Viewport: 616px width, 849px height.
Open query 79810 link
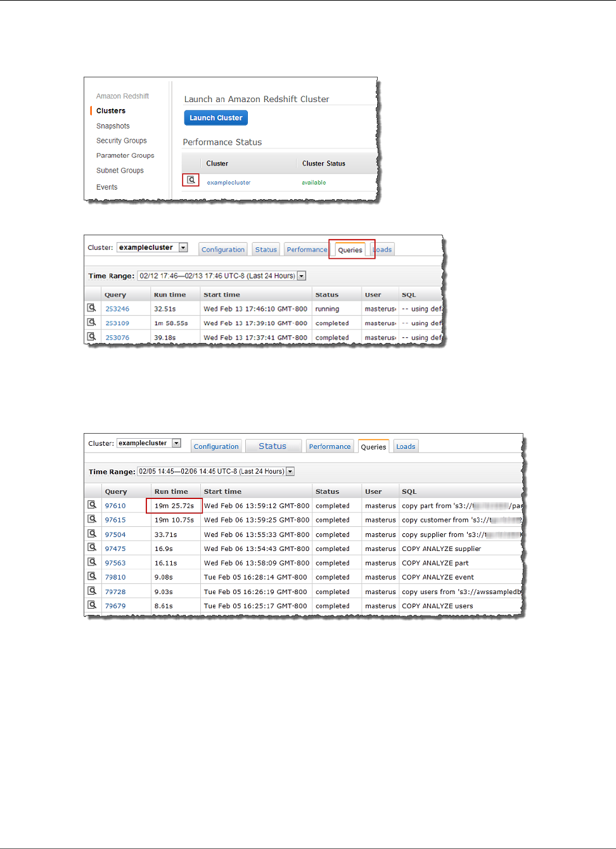coord(115,578)
